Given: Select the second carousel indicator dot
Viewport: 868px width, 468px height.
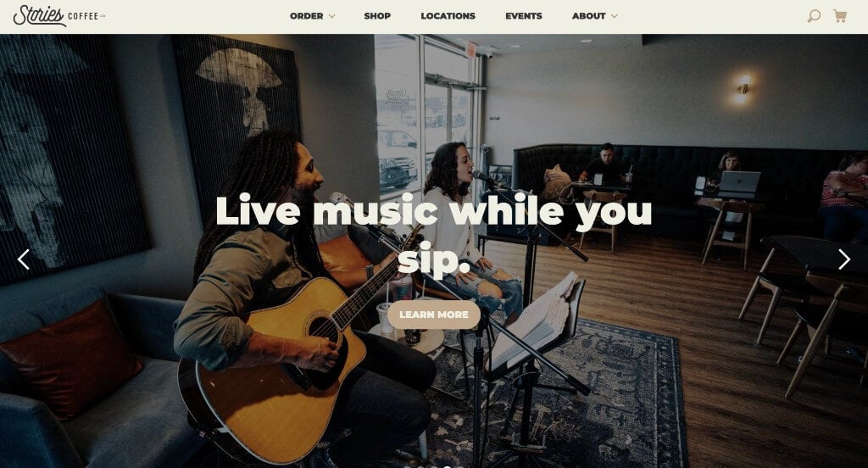Looking at the screenshot, I should pos(420,466).
